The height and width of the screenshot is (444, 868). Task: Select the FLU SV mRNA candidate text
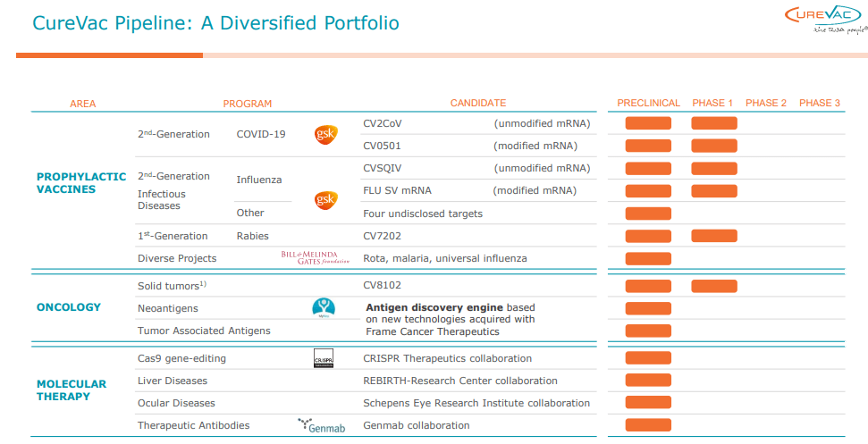click(399, 190)
